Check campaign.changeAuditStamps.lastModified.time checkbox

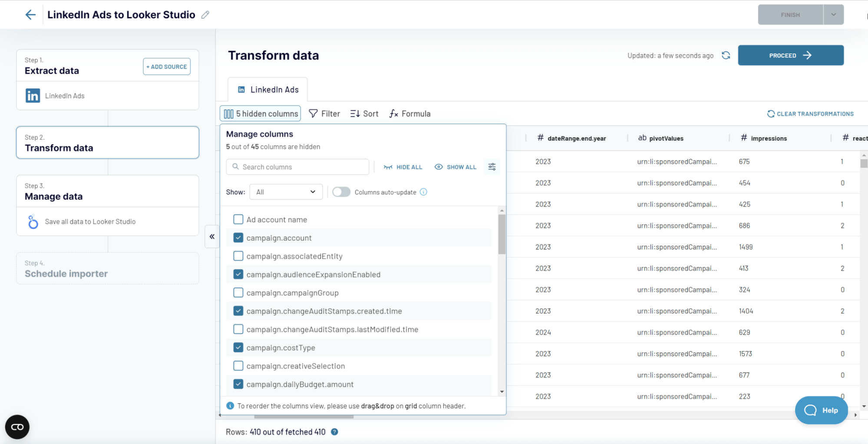pos(238,329)
